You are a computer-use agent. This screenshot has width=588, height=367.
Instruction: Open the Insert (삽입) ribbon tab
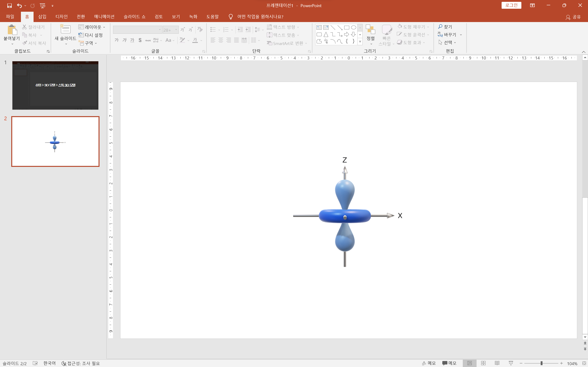42,17
